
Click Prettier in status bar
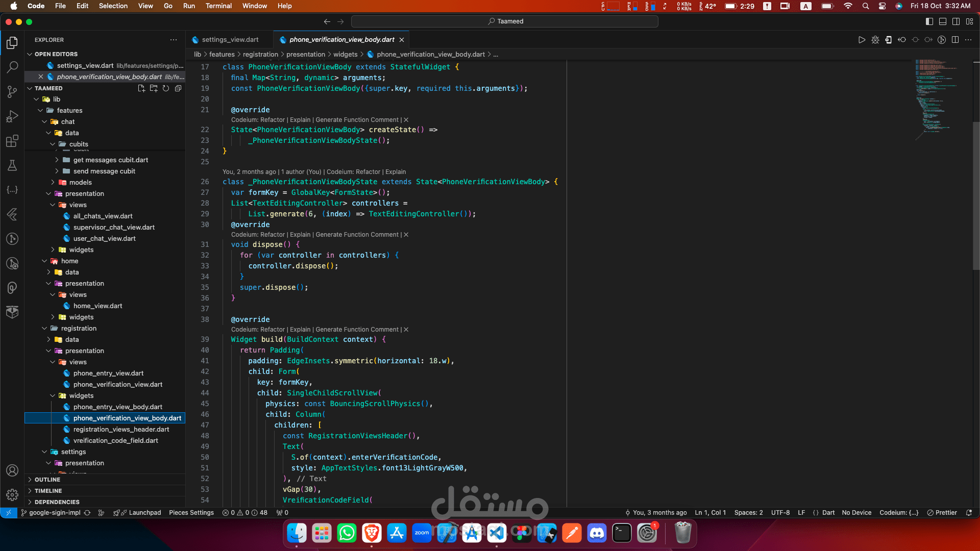point(942,513)
